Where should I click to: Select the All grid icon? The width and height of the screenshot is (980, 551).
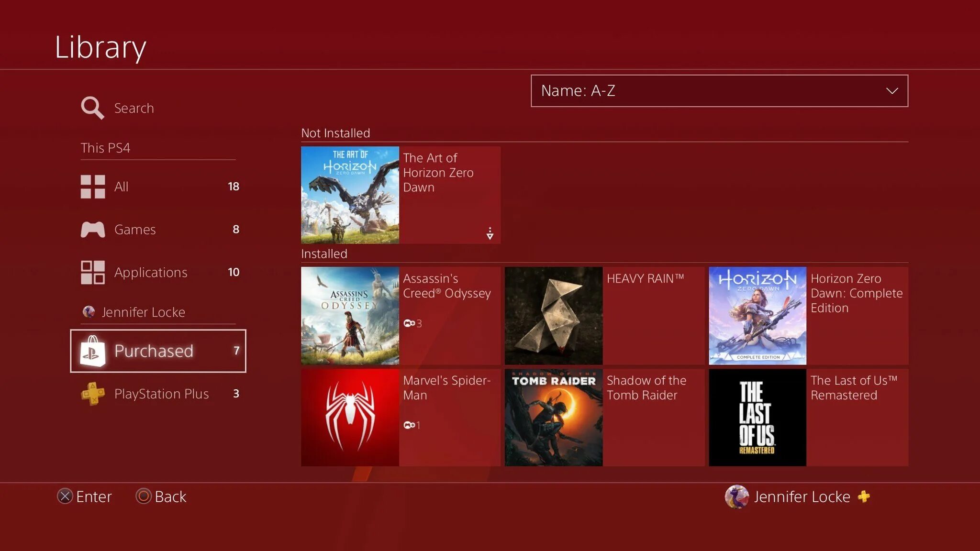click(92, 187)
